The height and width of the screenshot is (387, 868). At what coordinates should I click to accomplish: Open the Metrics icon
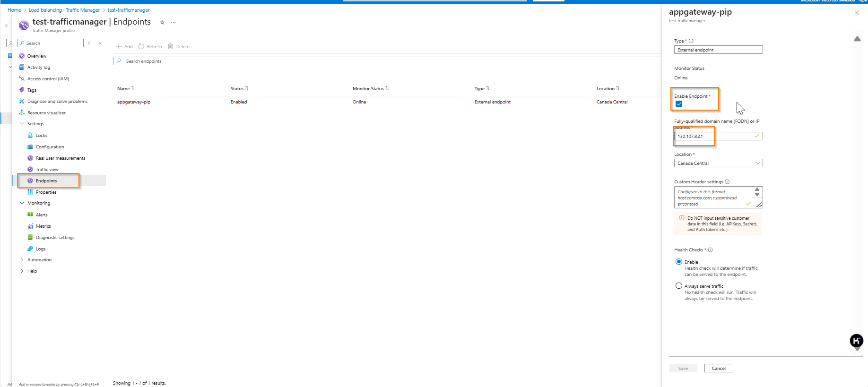(x=30, y=226)
